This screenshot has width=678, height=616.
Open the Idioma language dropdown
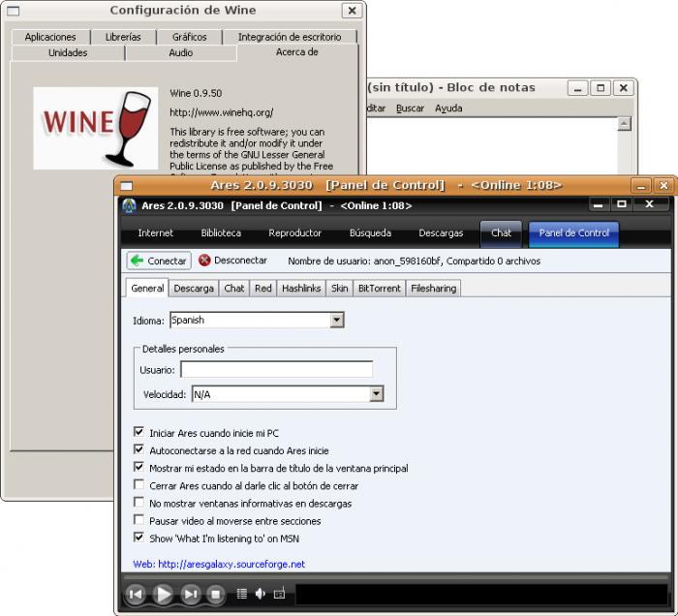[x=336, y=320]
